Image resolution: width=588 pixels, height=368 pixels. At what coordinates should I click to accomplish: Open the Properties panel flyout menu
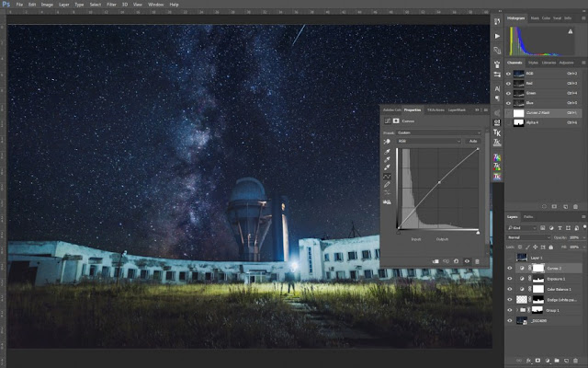coord(486,110)
